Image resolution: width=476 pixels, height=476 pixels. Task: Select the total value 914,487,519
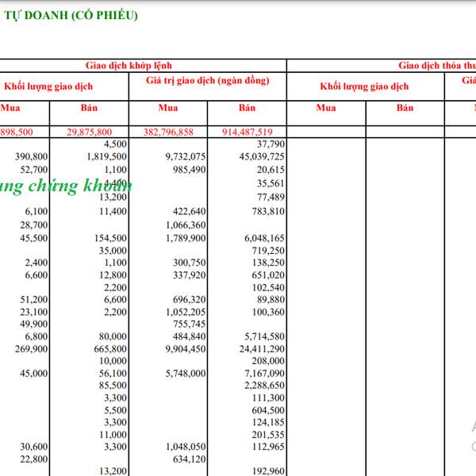click(248, 132)
